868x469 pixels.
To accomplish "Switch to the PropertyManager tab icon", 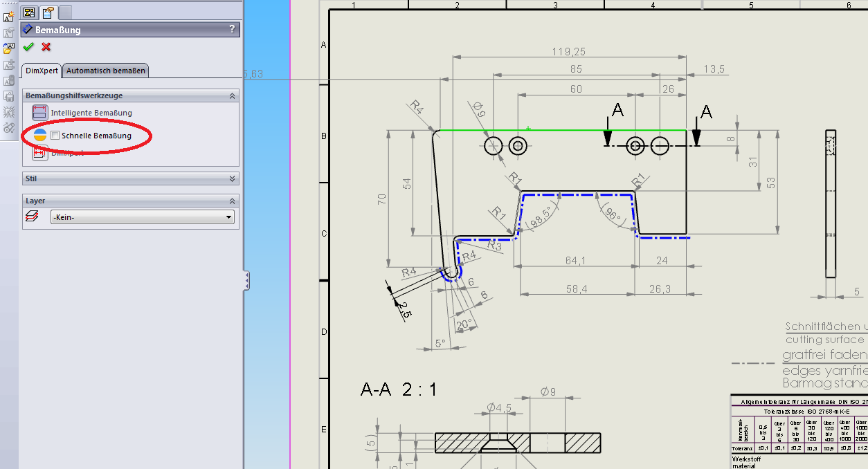I will [48, 12].
